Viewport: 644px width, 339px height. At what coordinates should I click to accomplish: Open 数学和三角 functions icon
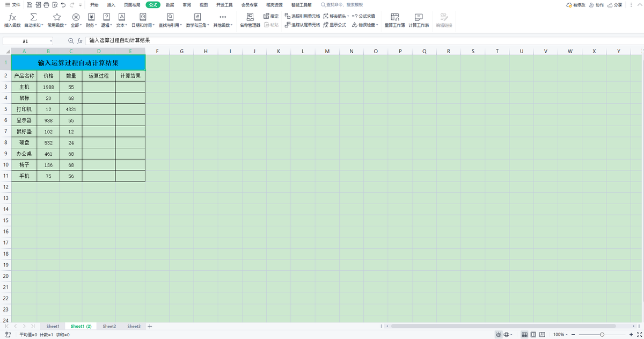197,17
